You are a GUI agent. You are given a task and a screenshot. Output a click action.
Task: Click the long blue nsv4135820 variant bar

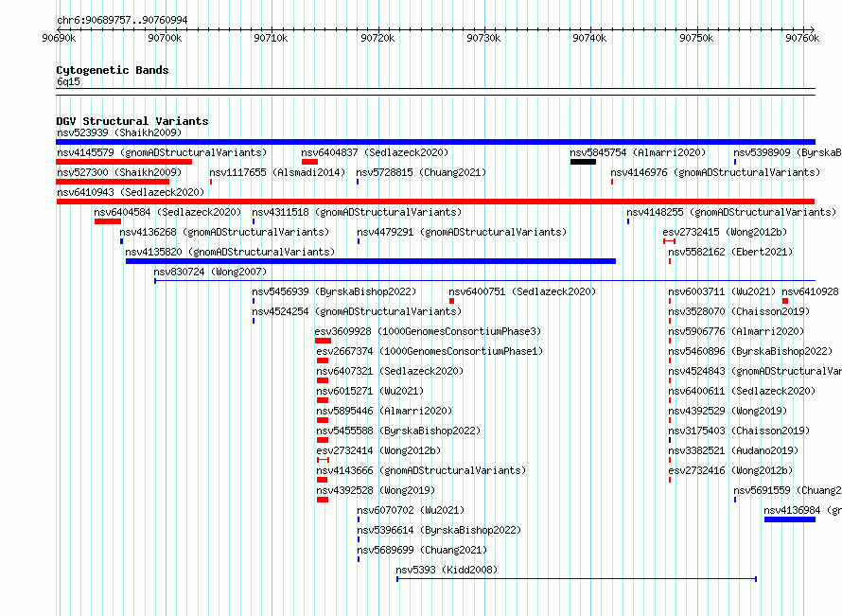coord(371,261)
